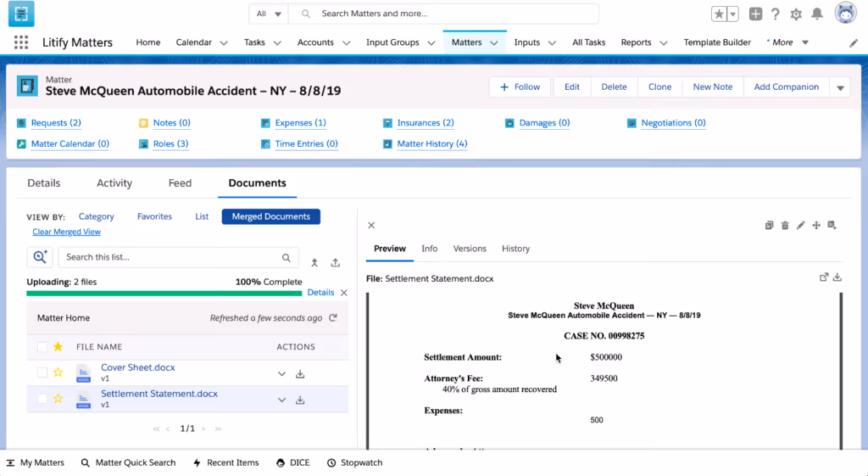Viewport: 868px width, 476px height.
Task: Click the pencil to edit navigation bar
Action: click(x=853, y=42)
